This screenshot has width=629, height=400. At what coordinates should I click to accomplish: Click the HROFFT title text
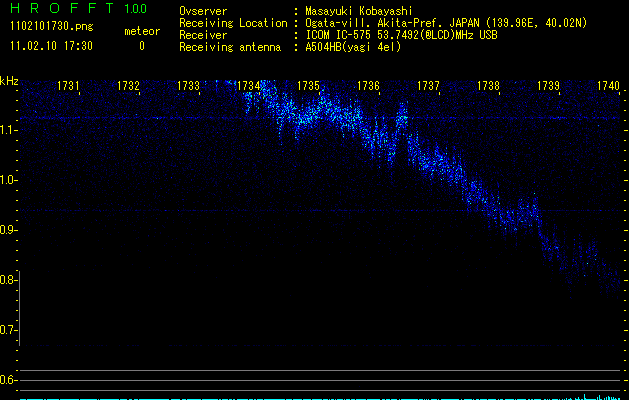click(x=62, y=9)
